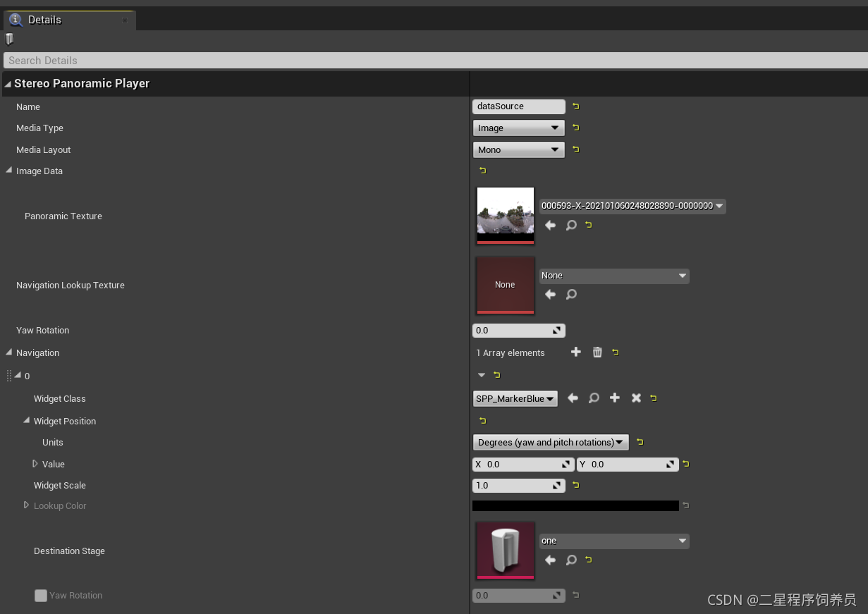Click top Yaw Rotation value field
Screen dimensions: 868x614
[519, 330]
